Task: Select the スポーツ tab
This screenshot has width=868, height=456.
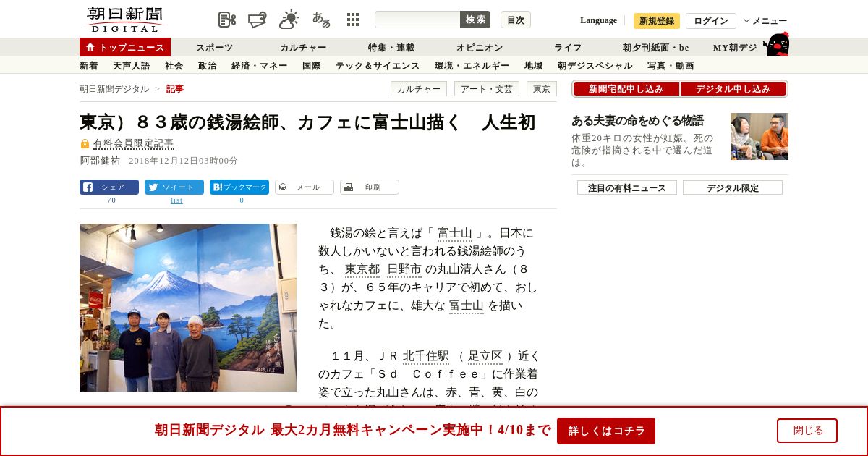Action: (x=215, y=48)
